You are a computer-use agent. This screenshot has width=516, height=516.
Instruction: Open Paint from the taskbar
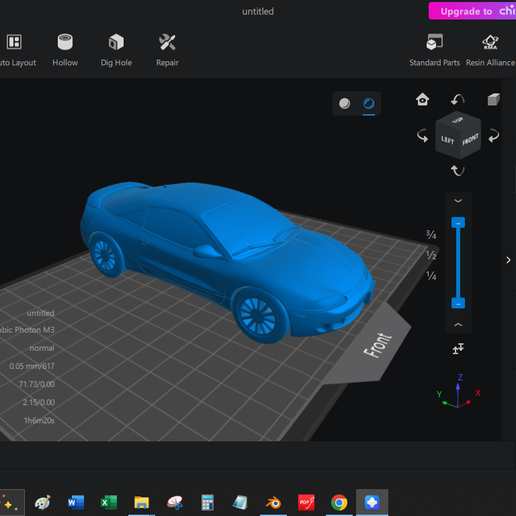pos(43,503)
